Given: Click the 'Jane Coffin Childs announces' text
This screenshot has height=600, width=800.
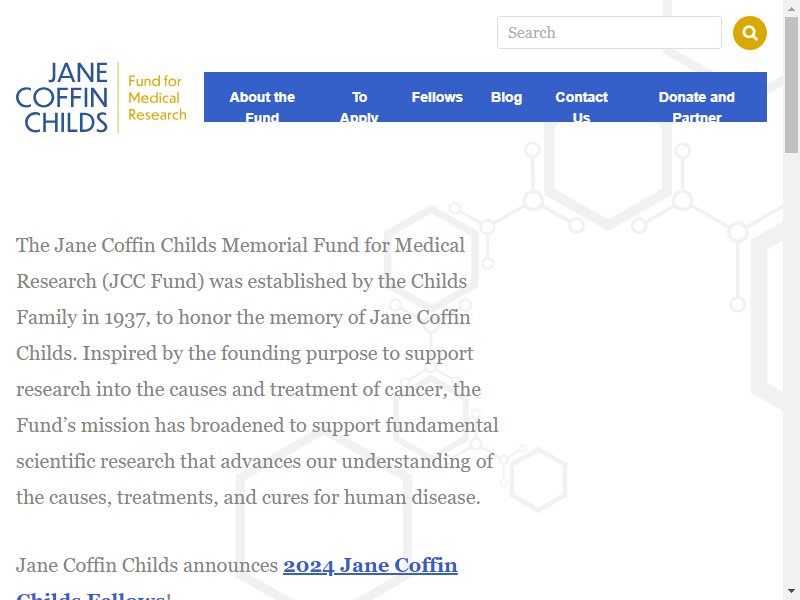Looking at the screenshot, I should [147, 565].
